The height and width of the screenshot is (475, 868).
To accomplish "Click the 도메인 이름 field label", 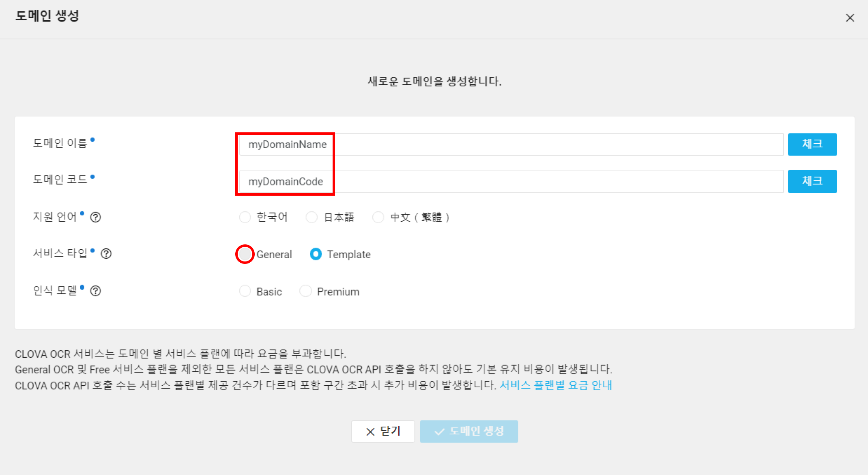I will click(60, 143).
